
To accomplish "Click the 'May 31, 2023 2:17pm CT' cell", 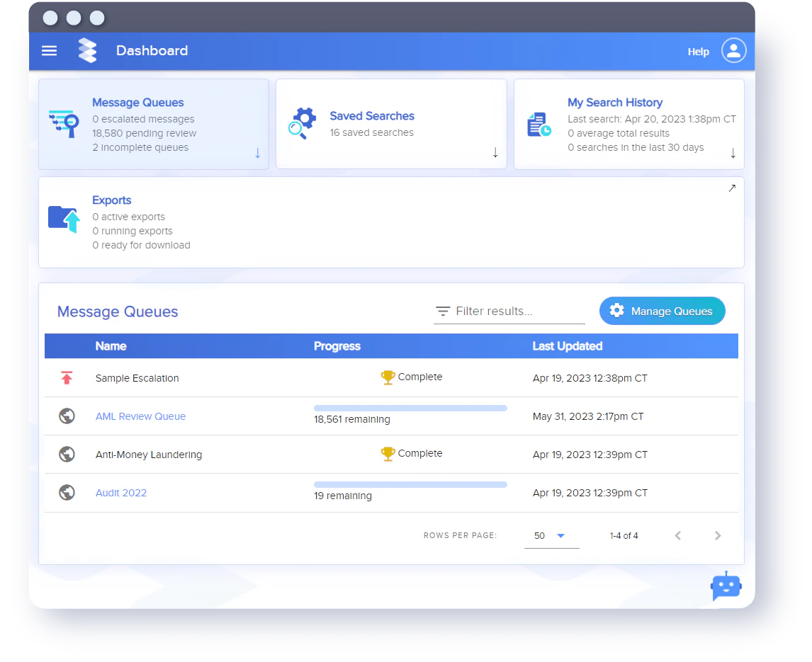I will (x=588, y=416).
